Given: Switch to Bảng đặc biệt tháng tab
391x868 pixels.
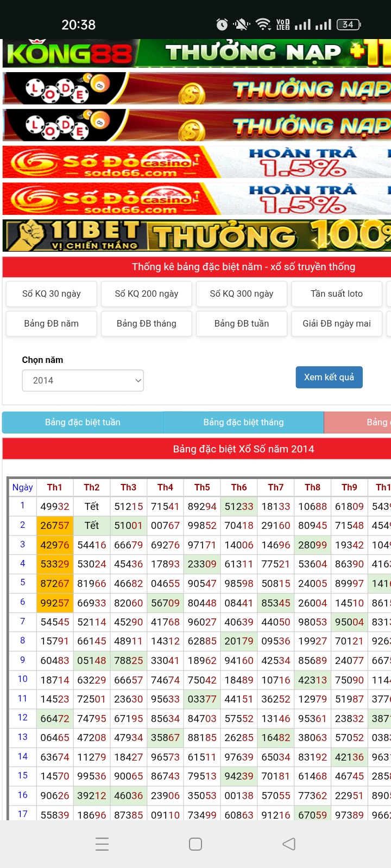Looking at the screenshot, I should pos(243,422).
